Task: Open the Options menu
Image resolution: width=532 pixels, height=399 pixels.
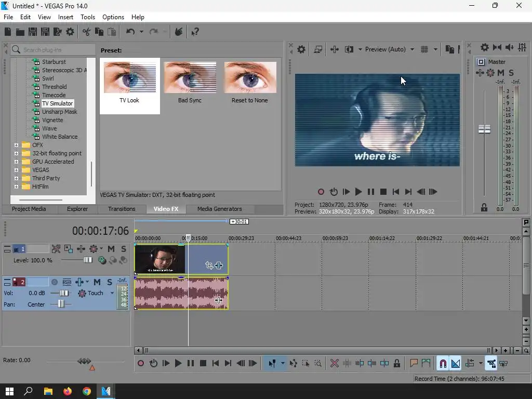Action: (113, 17)
